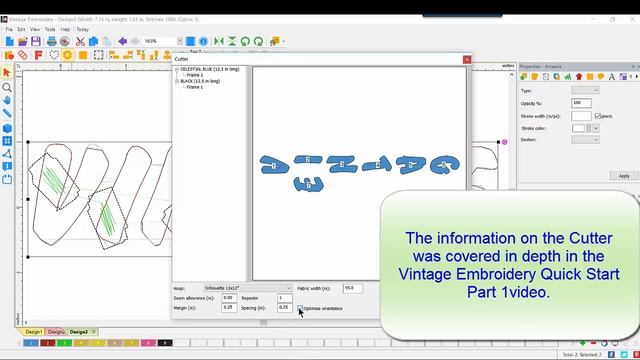Click the blue info circle icon
The height and width of the screenshot is (360, 640).
coord(203,41)
